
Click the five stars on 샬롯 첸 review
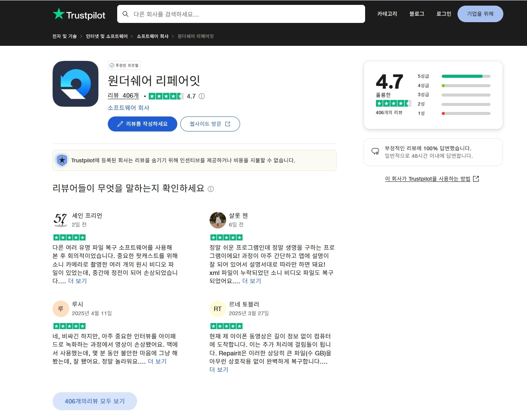click(227, 237)
